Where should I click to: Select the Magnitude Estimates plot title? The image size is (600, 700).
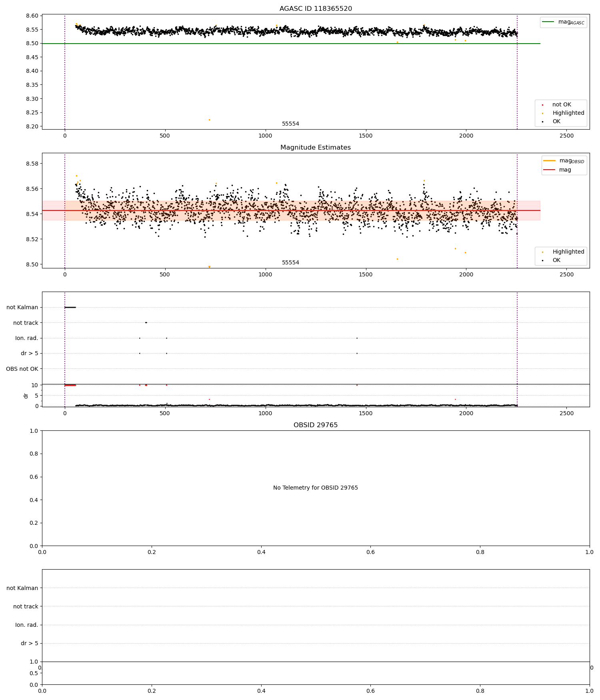[x=316, y=148]
